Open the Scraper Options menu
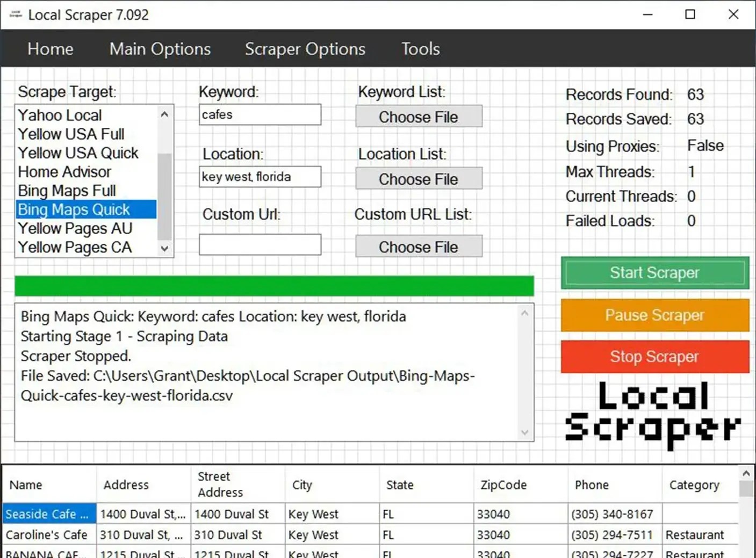Screen dimensions: 756x558 (x=305, y=48)
